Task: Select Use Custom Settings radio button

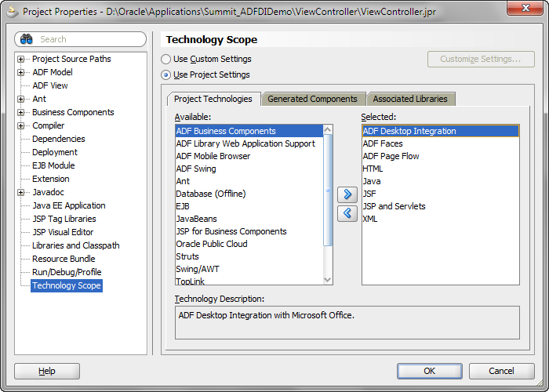Action: [x=165, y=59]
